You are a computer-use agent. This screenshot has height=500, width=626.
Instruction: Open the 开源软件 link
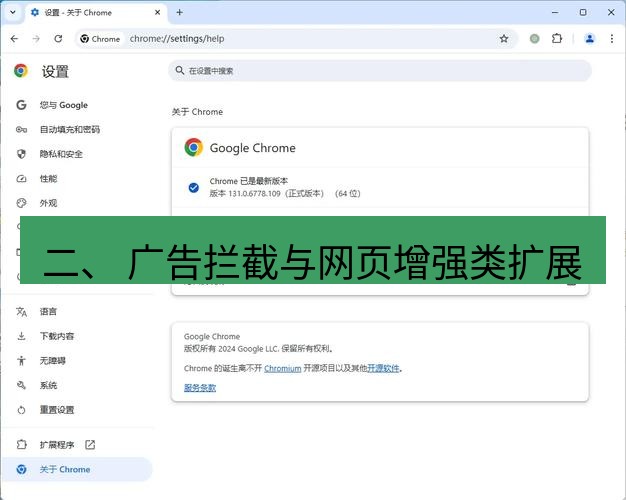[383, 368]
